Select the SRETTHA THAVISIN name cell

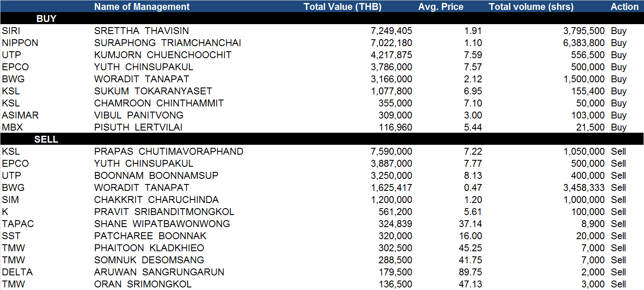pos(142,31)
